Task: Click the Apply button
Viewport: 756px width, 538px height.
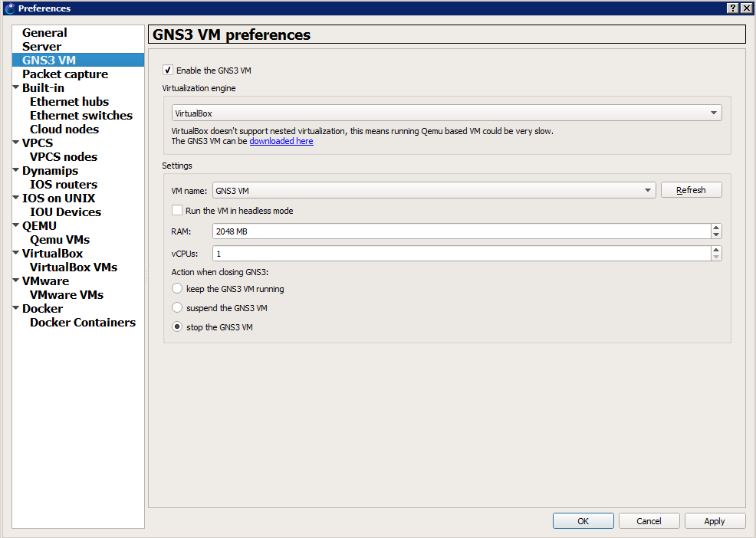Action: coord(715,520)
